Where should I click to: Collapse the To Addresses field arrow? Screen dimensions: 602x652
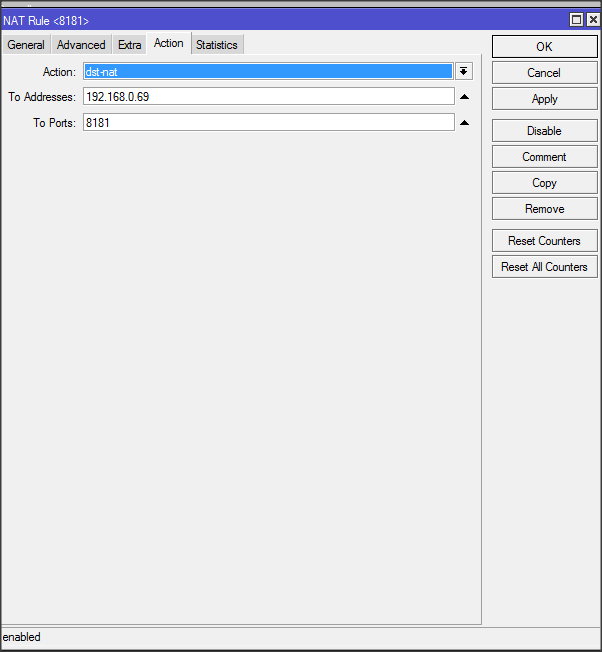464,97
